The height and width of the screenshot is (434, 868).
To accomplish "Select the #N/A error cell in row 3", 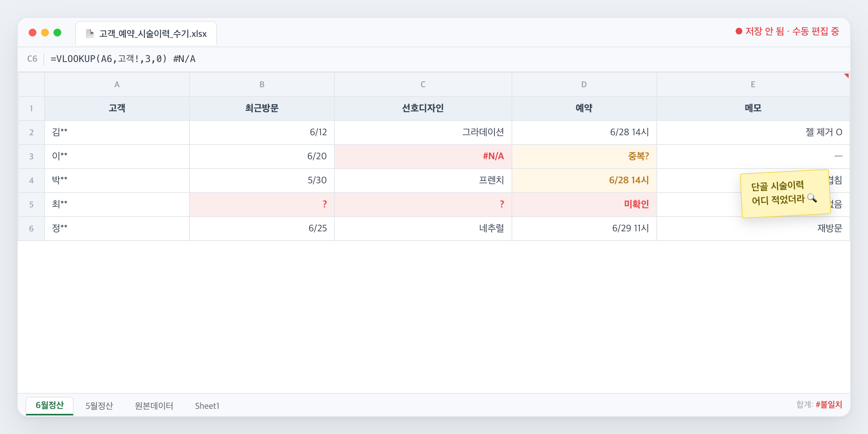I will tap(423, 157).
